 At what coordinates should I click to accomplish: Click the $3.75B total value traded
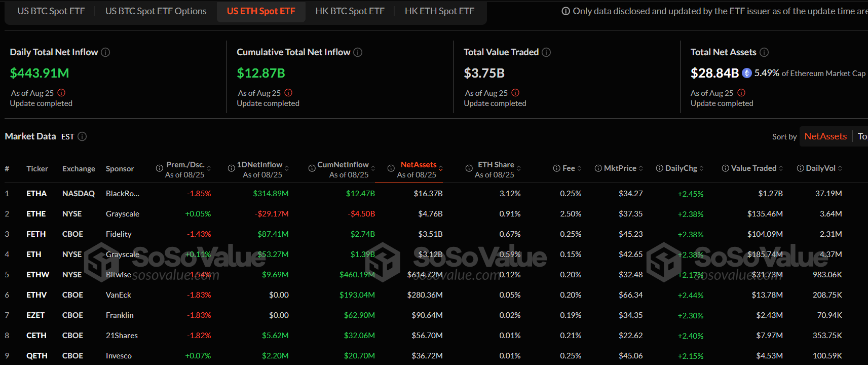pos(484,73)
